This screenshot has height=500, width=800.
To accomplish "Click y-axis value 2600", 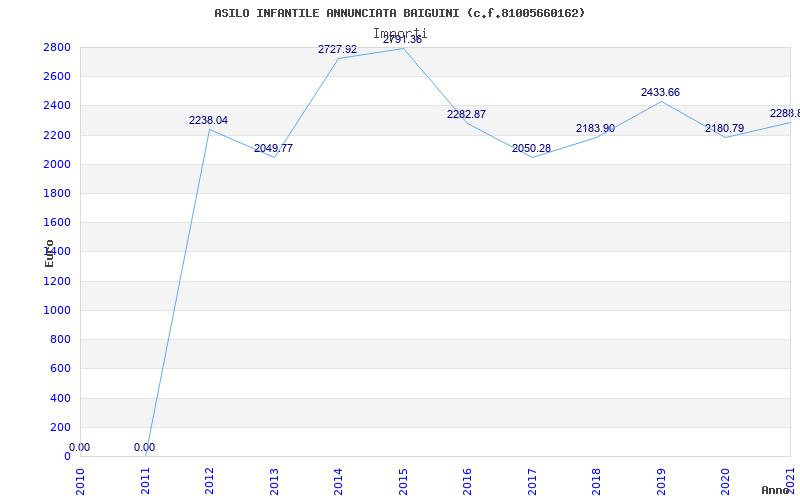I will tap(57, 77).
